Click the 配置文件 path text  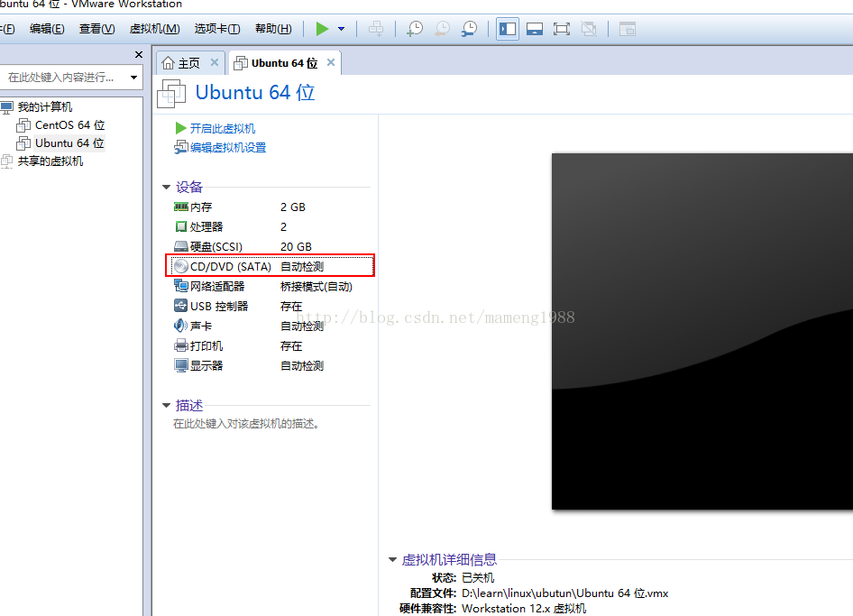tap(564, 593)
